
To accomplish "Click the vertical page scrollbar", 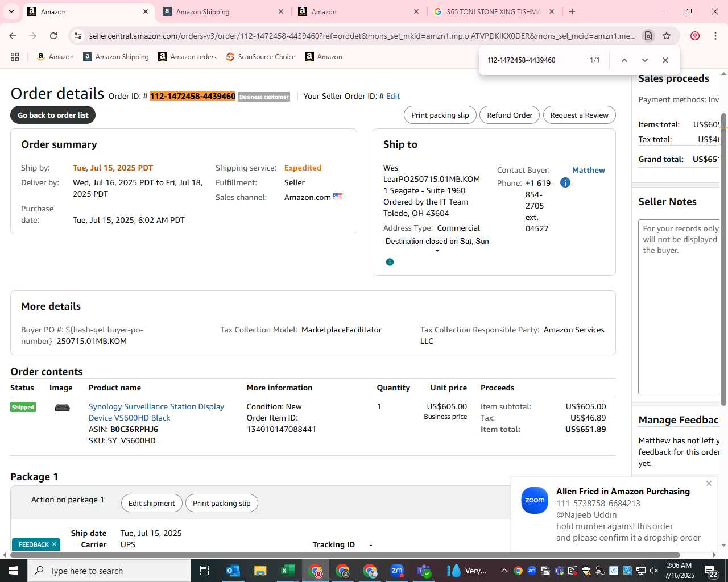I will (723, 259).
